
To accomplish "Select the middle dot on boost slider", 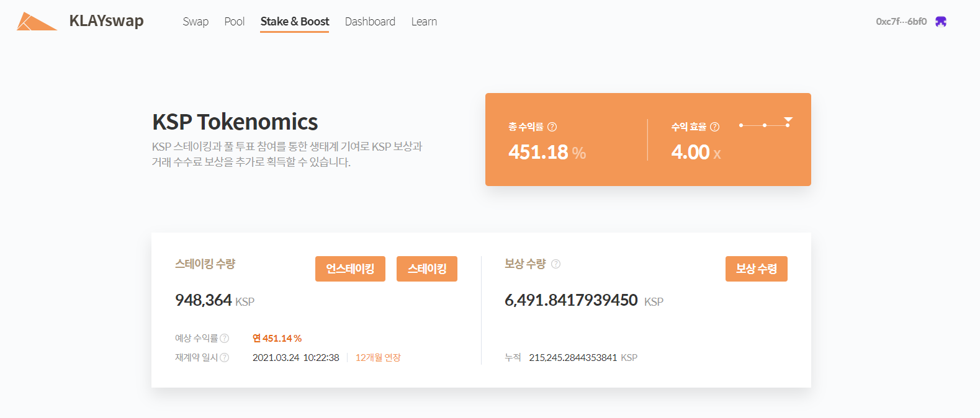I will (765, 125).
